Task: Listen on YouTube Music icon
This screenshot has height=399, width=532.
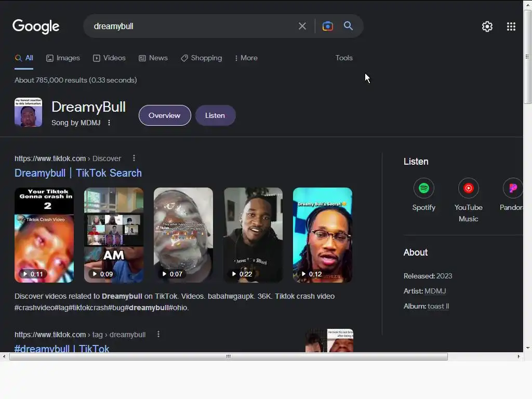Action: pos(469,188)
